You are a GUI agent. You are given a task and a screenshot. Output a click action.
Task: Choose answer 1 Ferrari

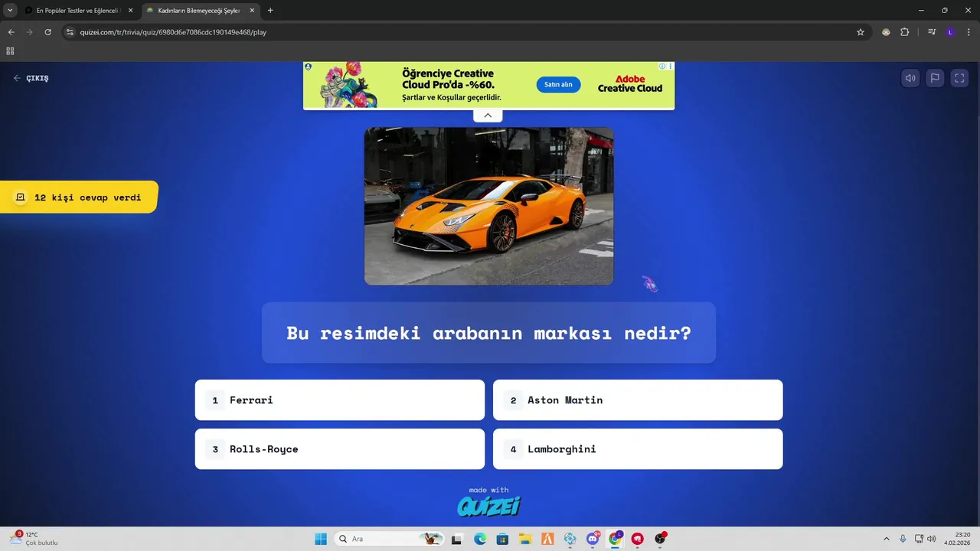pos(340,400)
